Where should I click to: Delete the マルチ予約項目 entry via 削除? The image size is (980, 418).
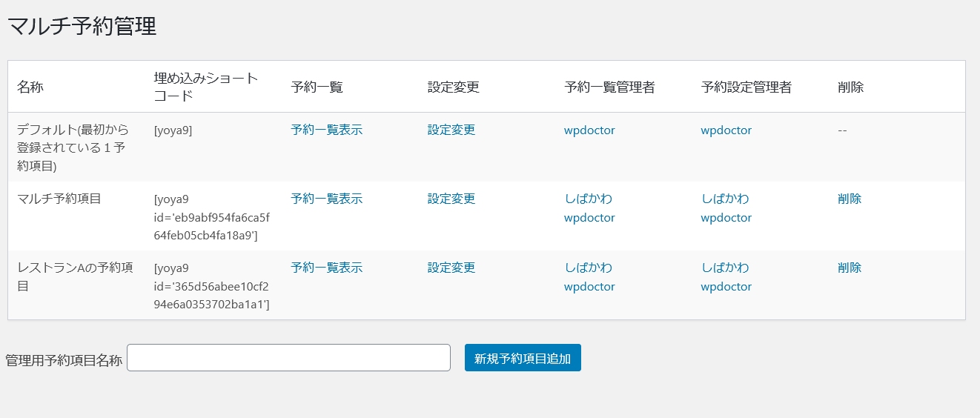850,199
